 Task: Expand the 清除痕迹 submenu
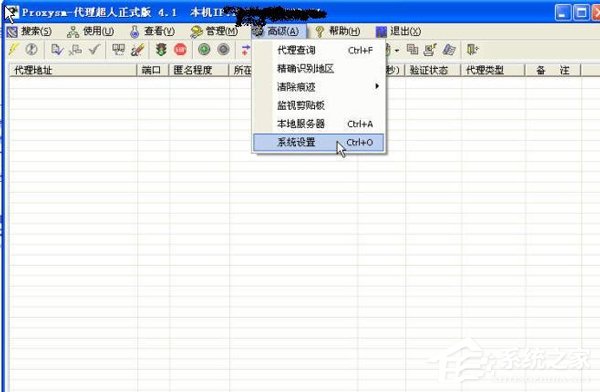pos(318,87)
